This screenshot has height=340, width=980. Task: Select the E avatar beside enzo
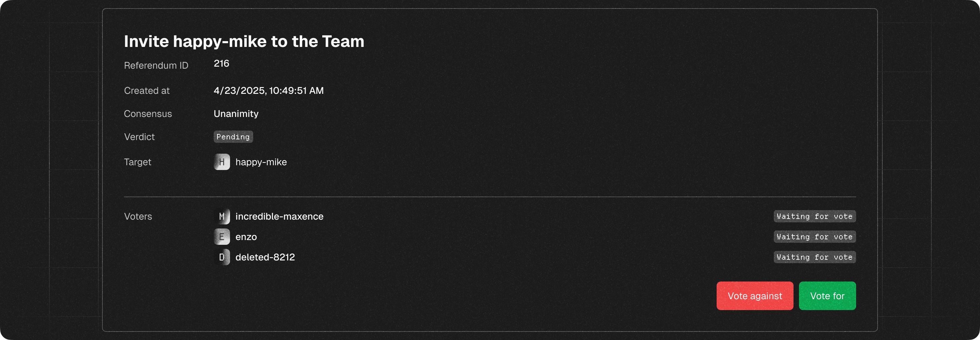[222, 237]
